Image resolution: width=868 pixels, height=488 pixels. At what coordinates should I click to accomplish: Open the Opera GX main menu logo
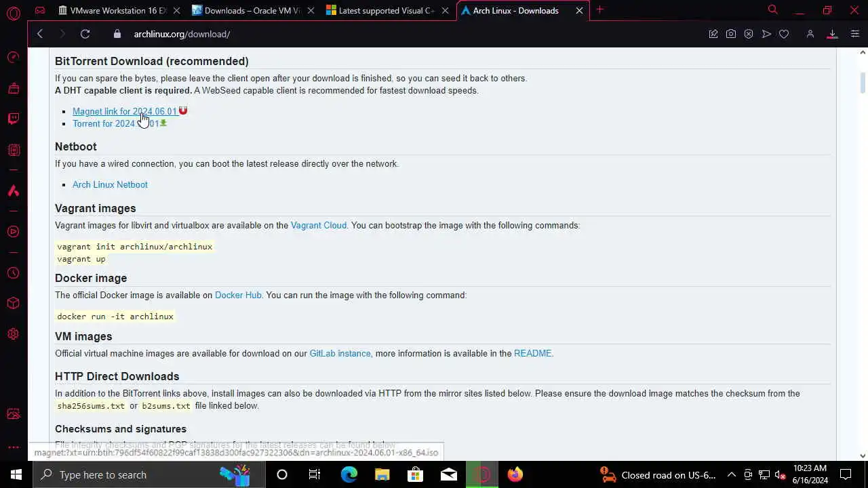14,13
